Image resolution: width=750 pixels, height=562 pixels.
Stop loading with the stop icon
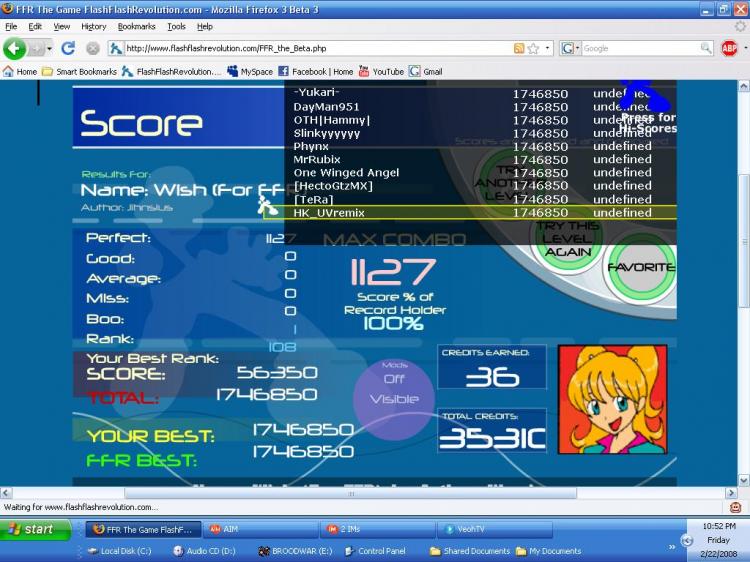[92, 48]
